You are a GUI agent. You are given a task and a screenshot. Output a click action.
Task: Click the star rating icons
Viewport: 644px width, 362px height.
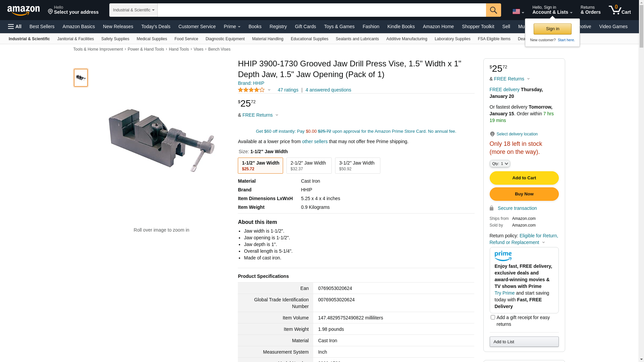[x=251, y=90]
